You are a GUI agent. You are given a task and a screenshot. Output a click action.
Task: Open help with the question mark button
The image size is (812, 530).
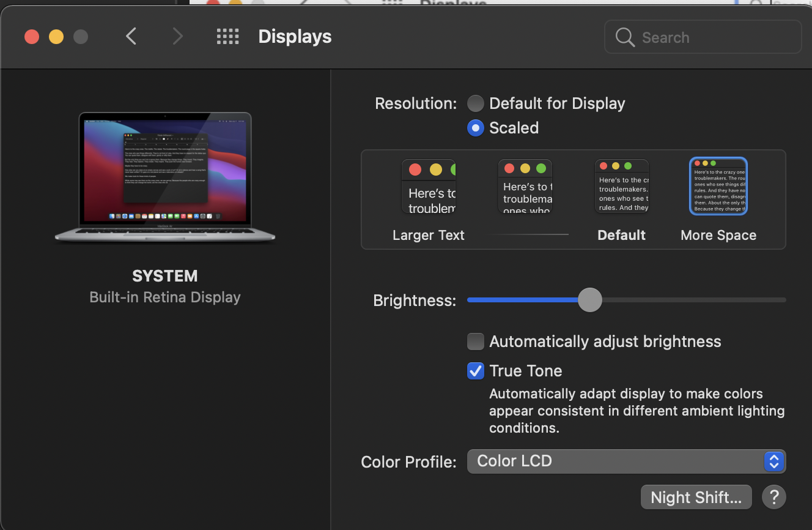tap(773, 497)
